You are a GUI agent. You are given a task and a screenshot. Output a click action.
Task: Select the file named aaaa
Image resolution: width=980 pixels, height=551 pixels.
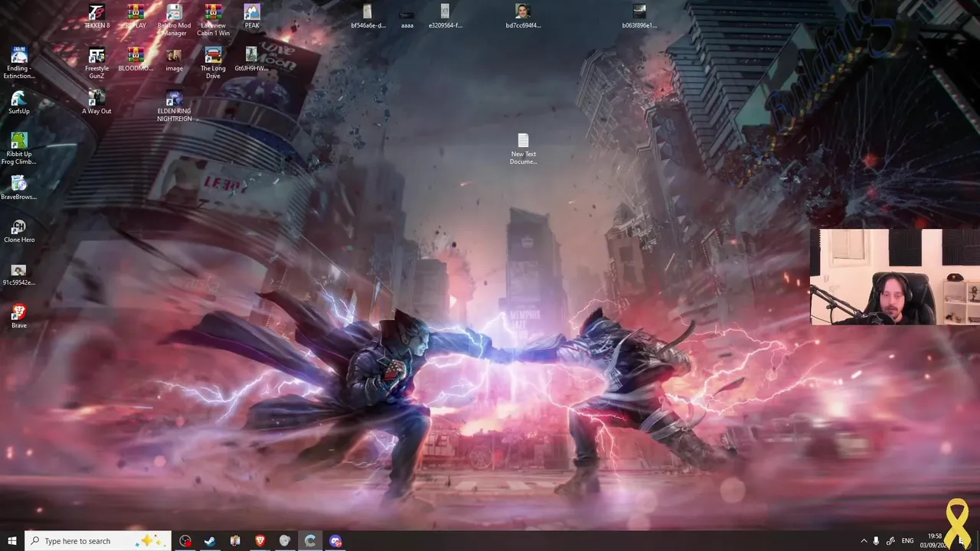407,19
